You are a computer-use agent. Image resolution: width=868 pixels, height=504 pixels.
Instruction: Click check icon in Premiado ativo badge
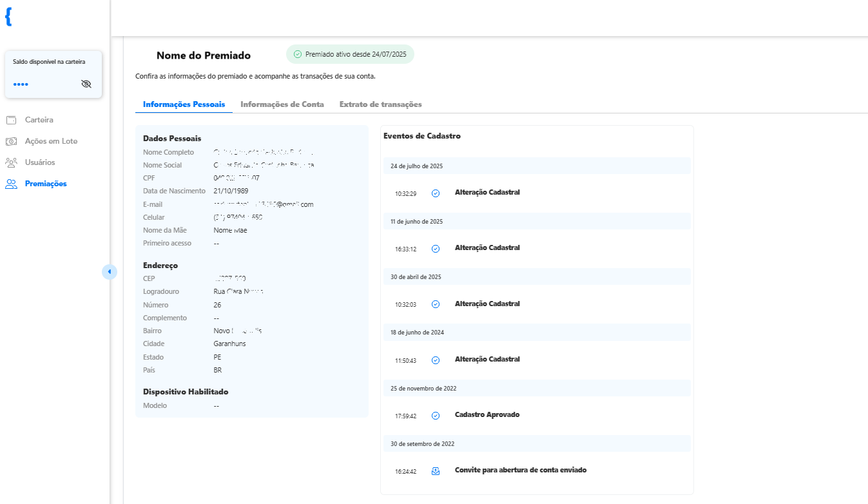point(298,54)
